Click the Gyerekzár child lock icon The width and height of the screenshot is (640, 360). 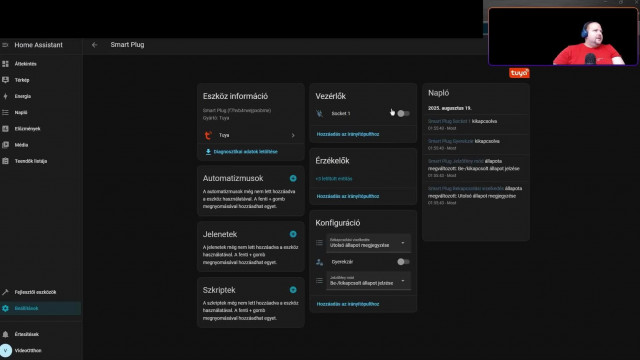click(320, 262)
